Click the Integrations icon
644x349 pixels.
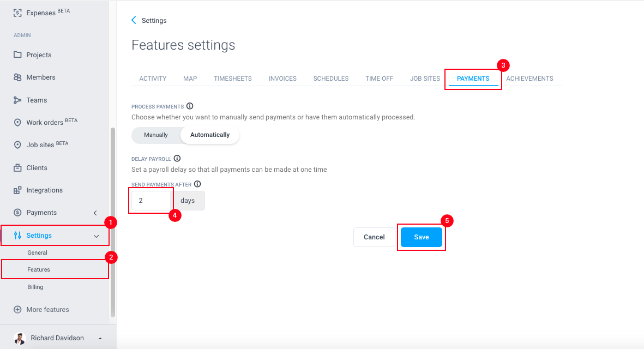(x=17, y=190)
